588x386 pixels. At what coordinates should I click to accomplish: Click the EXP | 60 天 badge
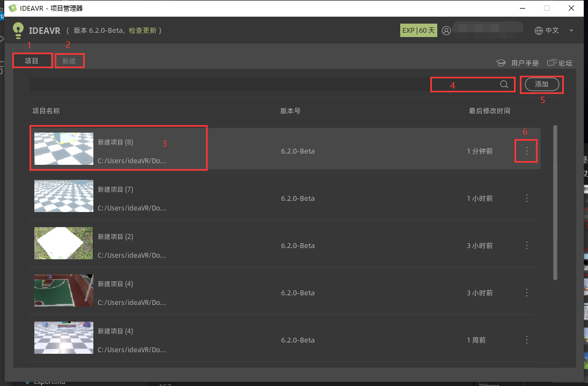coord(418,31)
